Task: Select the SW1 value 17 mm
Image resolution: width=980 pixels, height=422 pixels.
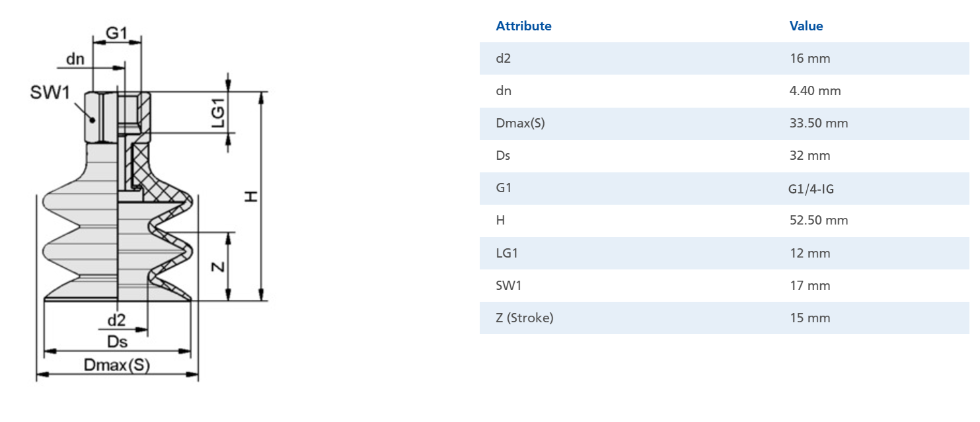Action: pyautogui.click(x=810, y=286)
